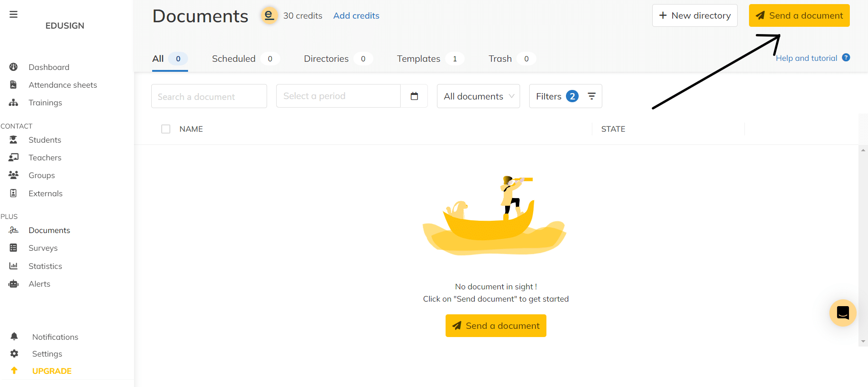Open Attendance sheets via its icon
868x387 pixels.
click(14, 85)
